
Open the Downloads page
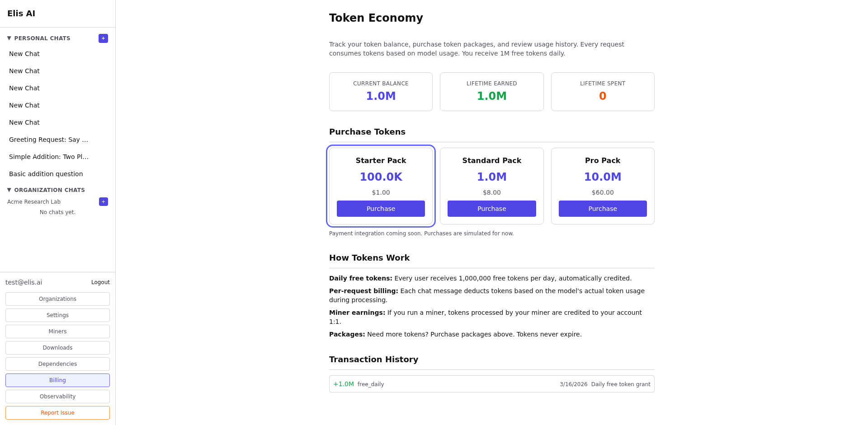[x=57, y=347]
